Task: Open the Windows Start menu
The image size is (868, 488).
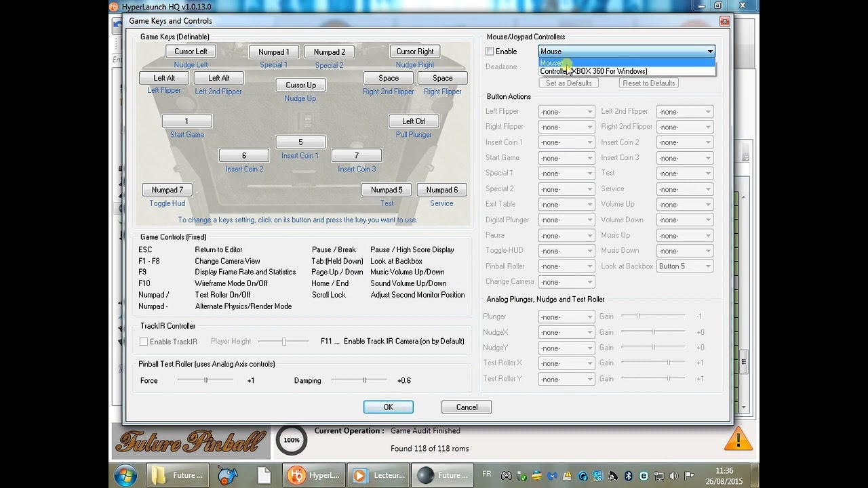Action: coord(125,475)
